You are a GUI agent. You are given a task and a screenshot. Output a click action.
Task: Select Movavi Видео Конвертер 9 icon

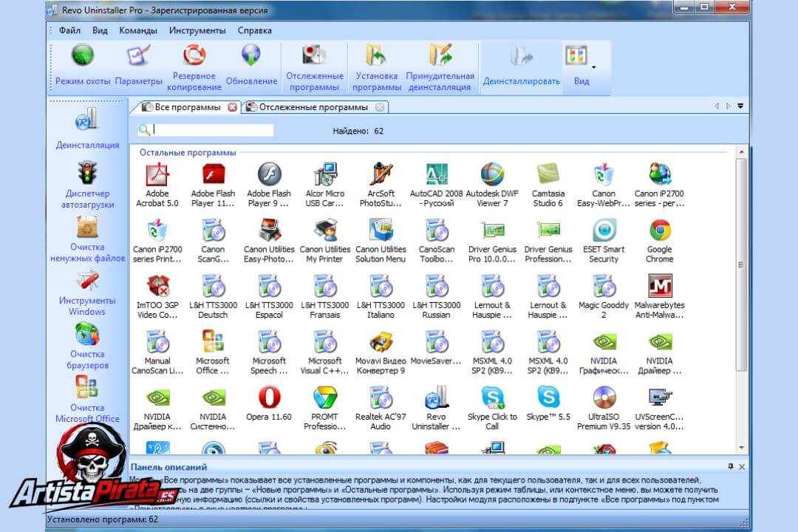[x=381, y=352]
